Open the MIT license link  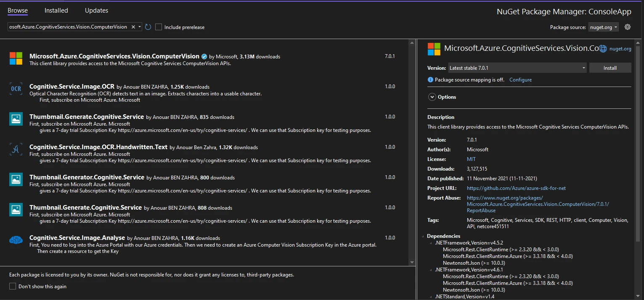point(471,159)
